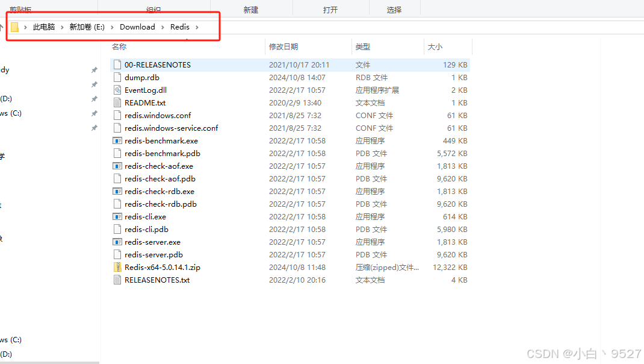
Task: Click the dump.rdb file icon
Action: pos(117,77)
